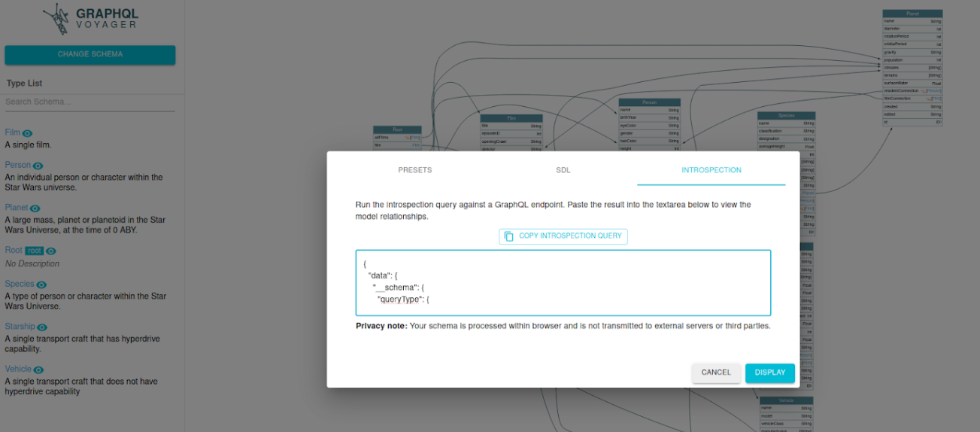Click the eye icon next to Person
980x432 pixels.
(38, 166)
